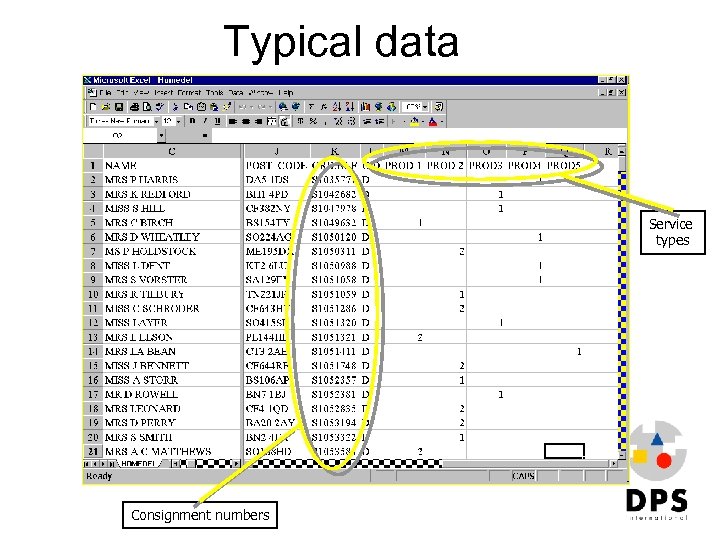Click the Decrease Decimal icon
Viewport: 720px width, 540px height.
coord(351,121)
